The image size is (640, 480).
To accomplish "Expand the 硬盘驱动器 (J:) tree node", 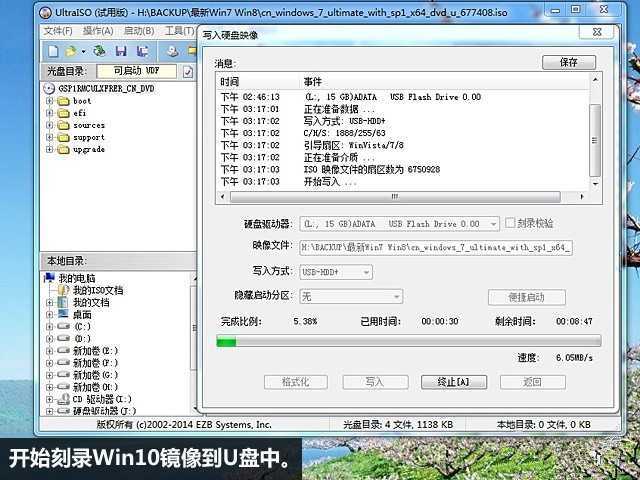I will (50, 411).
